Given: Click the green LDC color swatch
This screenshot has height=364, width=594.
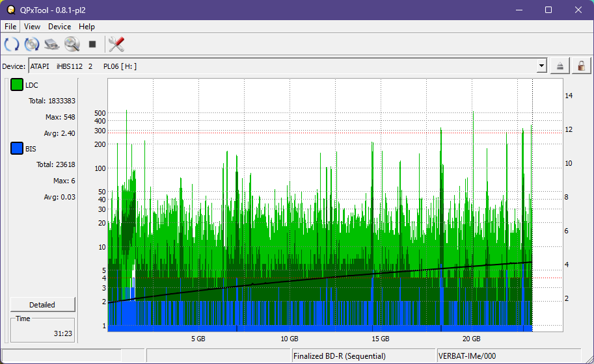Looking at the screenshot, I should pos(17,84).
